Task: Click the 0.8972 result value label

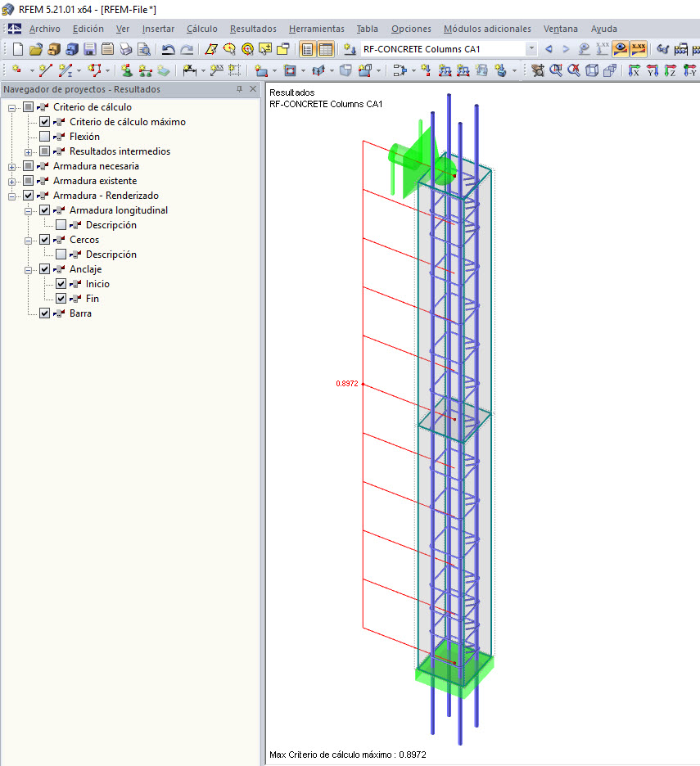Action: point(347,384)
